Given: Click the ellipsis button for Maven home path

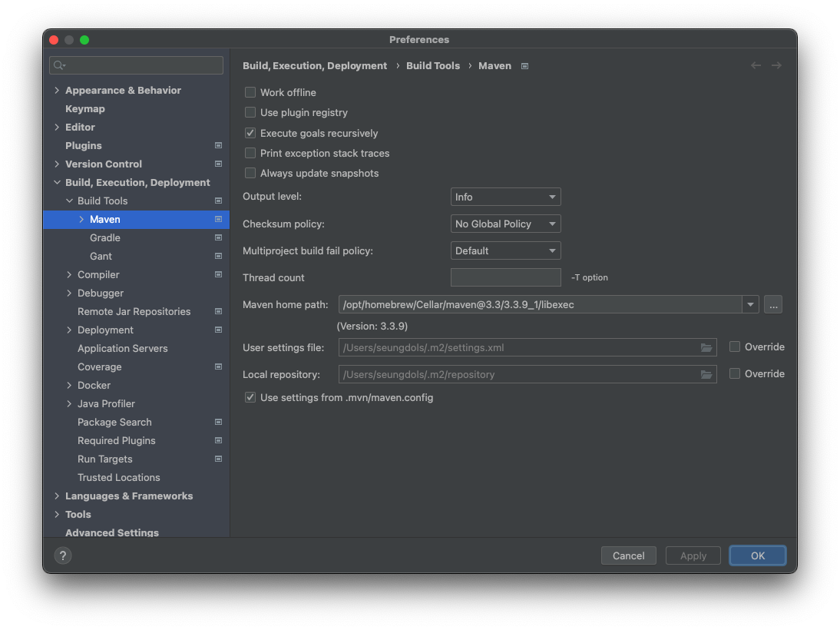Looking at the screenshot, I should [x=773, y=304].
